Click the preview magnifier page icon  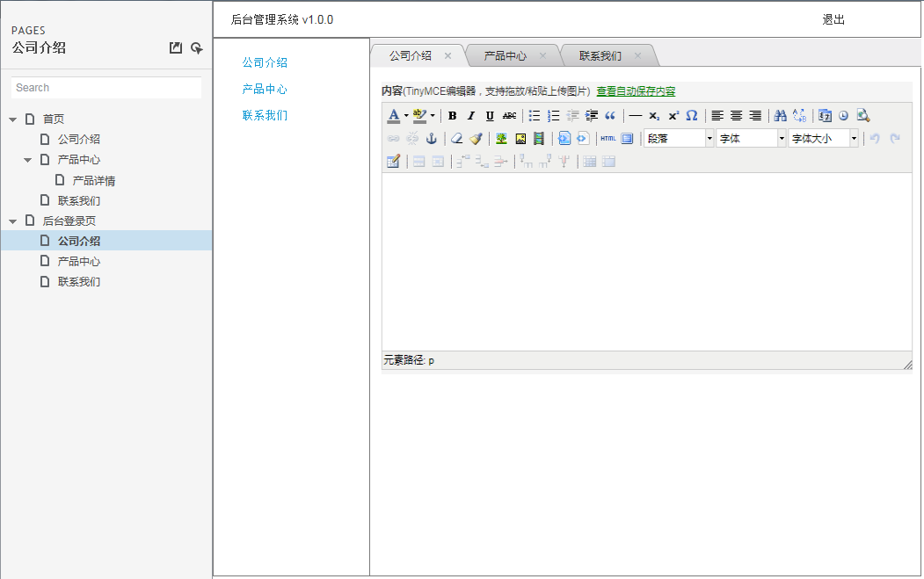(x=863, y=115)
